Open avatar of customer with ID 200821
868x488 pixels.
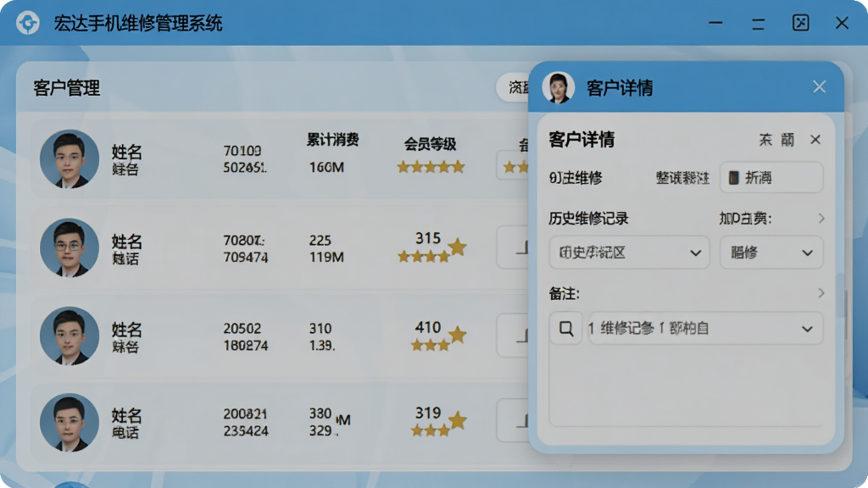pyautogui.click(x=70, y=423)
